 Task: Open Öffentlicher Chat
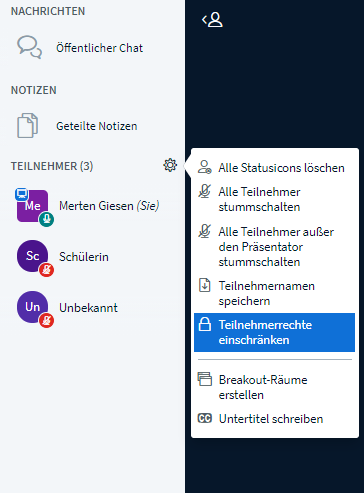pos(92,48)
